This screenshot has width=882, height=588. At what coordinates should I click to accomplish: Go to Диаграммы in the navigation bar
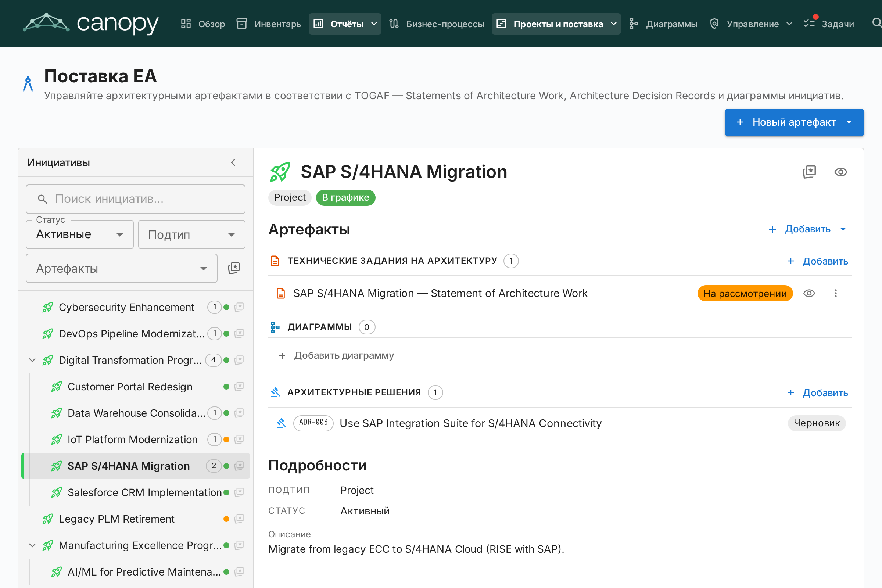pyautogui.click(x=663, y=24)
